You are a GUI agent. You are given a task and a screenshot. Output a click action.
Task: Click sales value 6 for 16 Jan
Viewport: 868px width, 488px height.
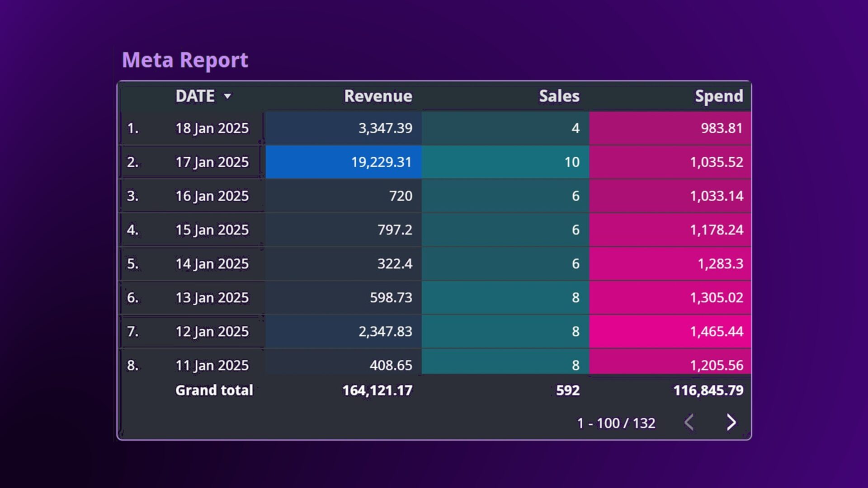tap(576, 196)
